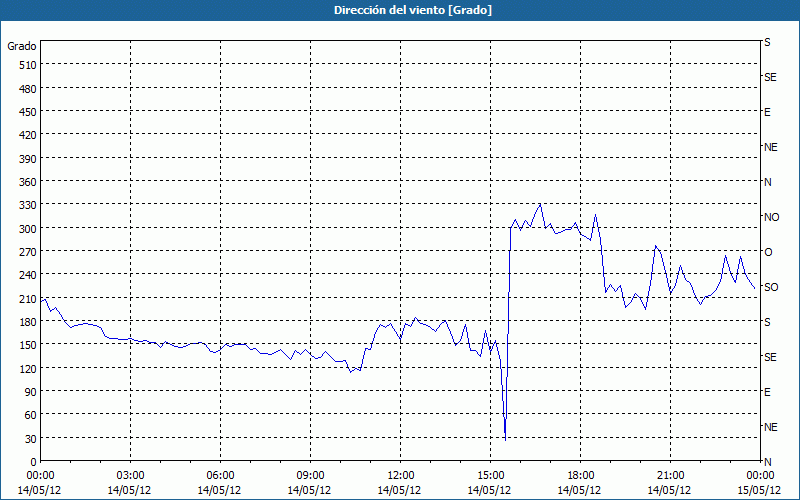800x500 pixels.
Task: Click the 60 degree axis label
Action: pos(31,415)
